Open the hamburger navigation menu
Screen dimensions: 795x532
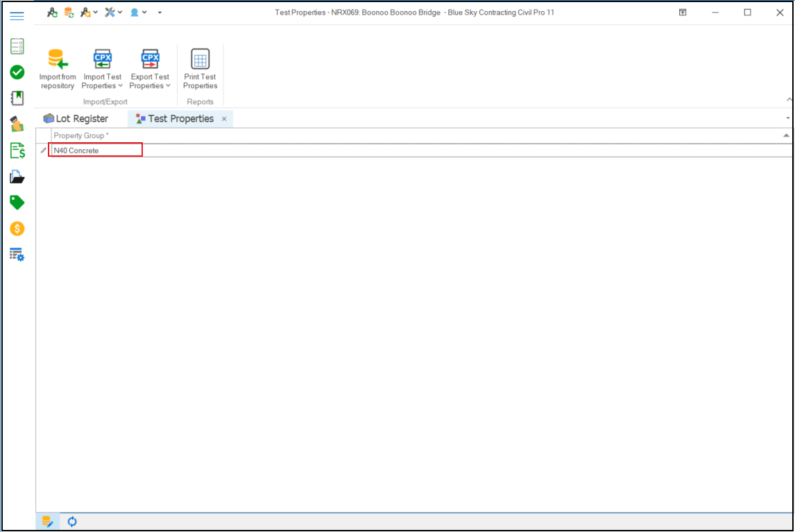pos(17,16)
